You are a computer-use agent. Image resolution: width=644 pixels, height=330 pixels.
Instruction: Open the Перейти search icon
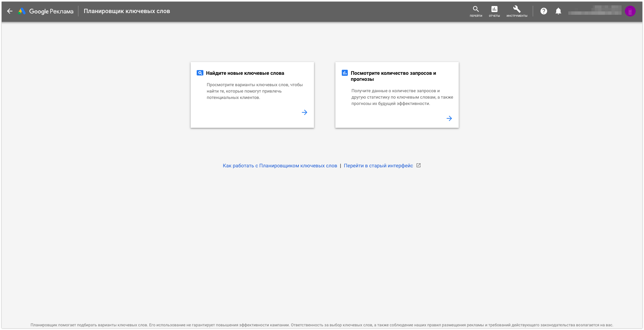[476, 11]
